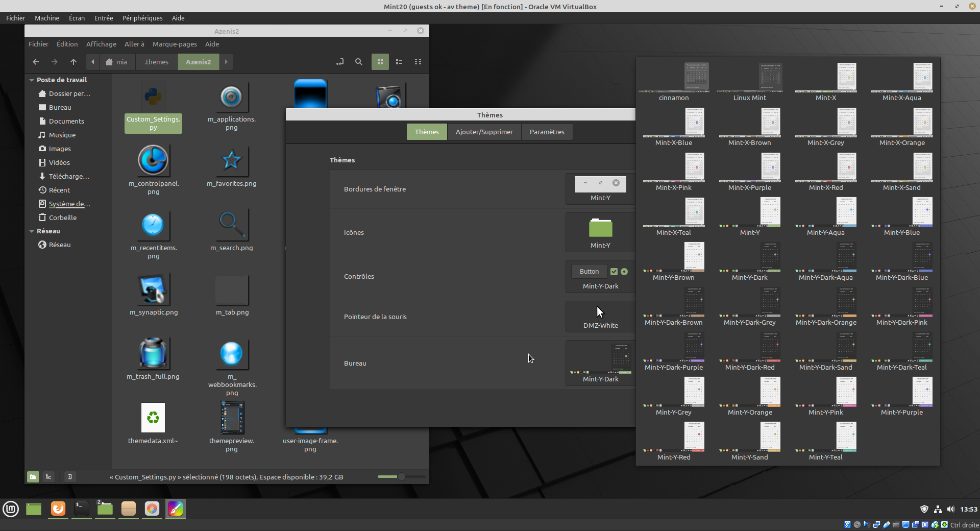Select the m_search.png magnifier icon
Image resolution: width=980 pixels, height=531 pixels.
(232, 225)
